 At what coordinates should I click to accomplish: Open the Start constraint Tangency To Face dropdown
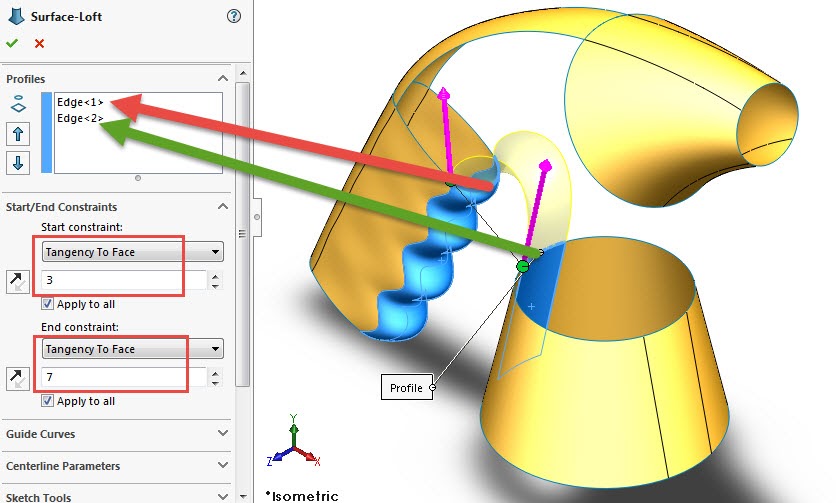click(132, 252)
